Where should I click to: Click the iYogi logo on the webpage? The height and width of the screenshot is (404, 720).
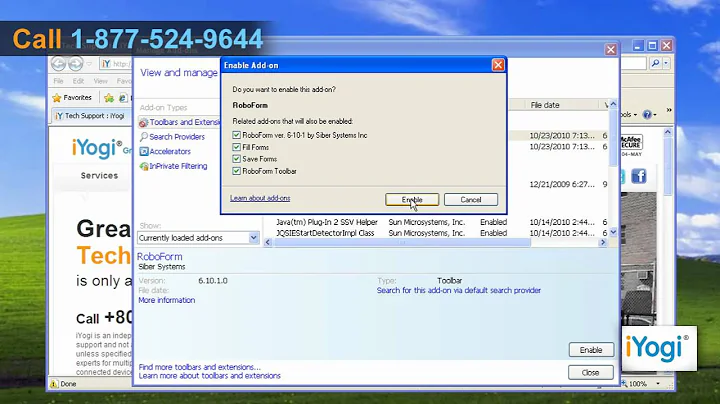[97, 148]
